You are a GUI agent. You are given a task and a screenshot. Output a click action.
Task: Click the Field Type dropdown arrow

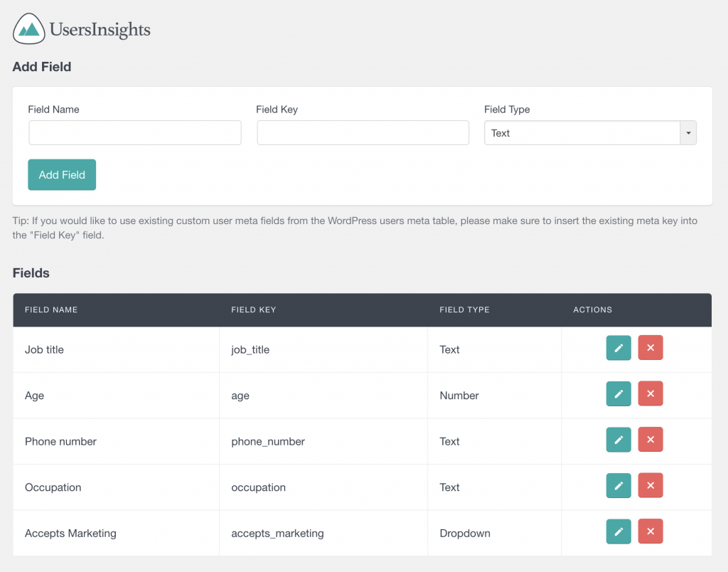click(x=687, y=132)
